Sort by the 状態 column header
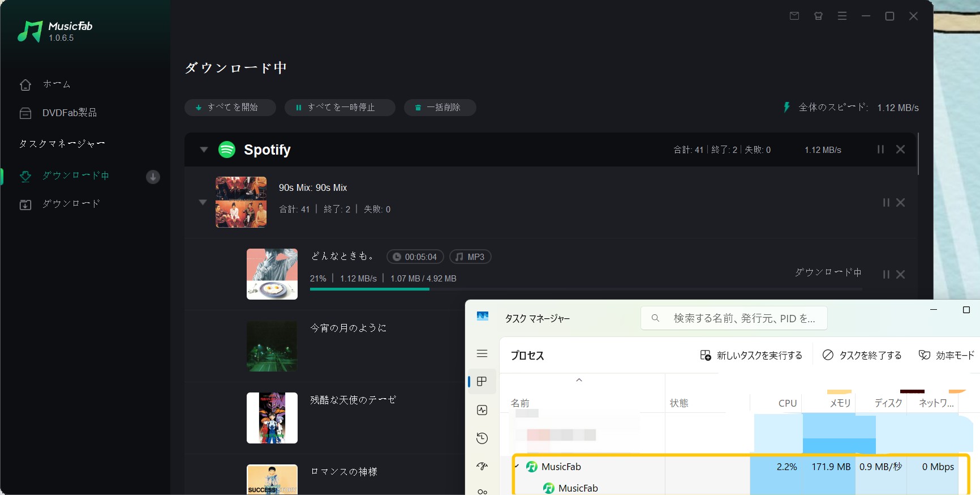The image size is (980, 495). point(679,403)
